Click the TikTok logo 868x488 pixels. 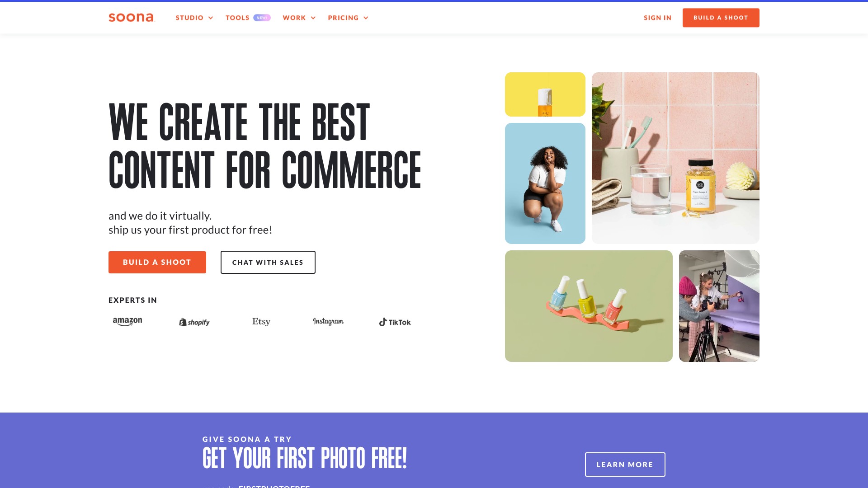(x=395, y=322)
